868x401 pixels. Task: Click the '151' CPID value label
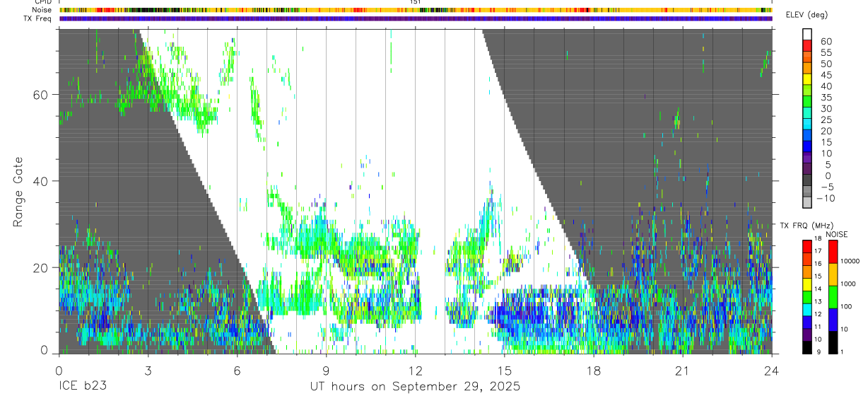(416, 2)
